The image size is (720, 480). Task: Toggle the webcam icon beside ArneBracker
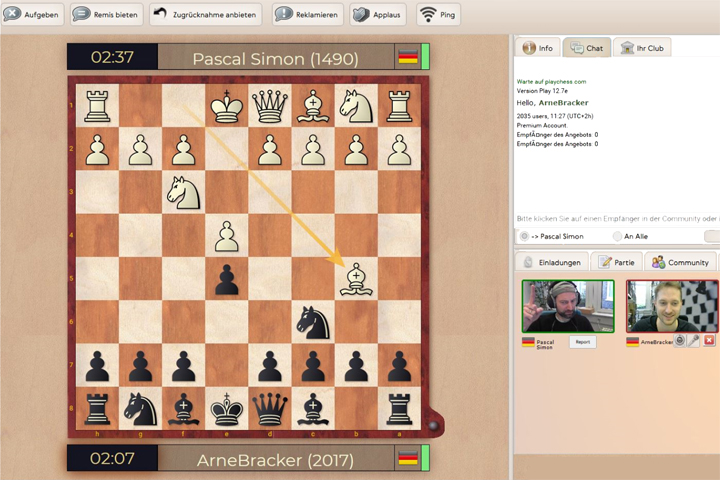(x=679, y=341)
